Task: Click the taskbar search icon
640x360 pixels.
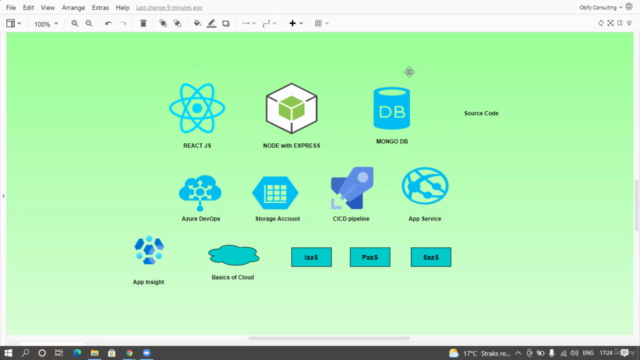Action: 25,353
